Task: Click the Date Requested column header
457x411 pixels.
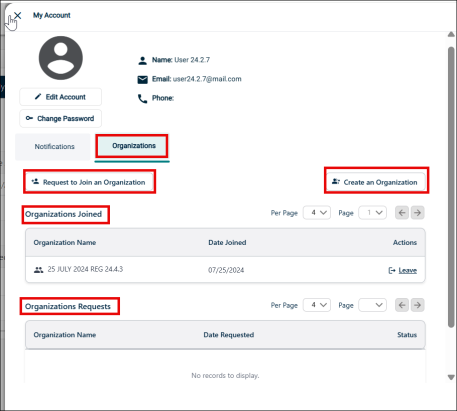Action: click(x=229, y=335)
